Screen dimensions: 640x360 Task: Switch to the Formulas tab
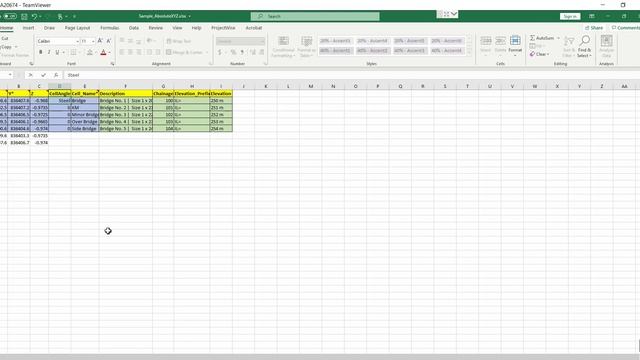point(109,28)
